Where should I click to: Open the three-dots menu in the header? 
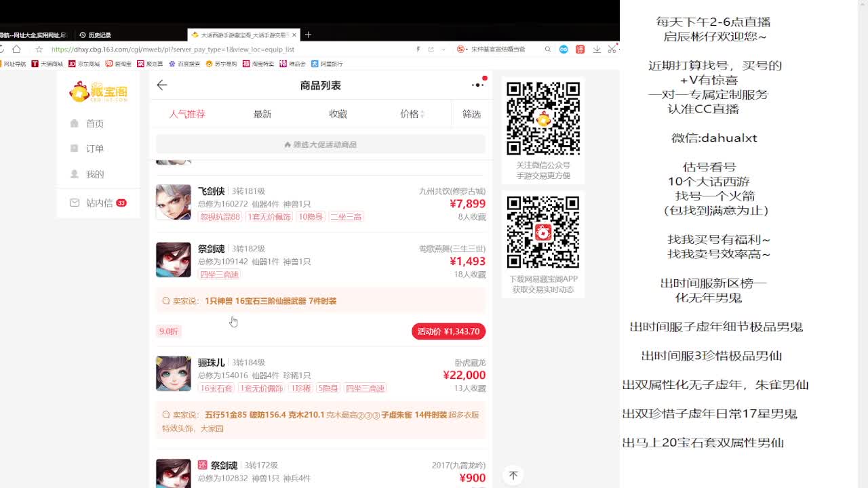click(477, 85)
